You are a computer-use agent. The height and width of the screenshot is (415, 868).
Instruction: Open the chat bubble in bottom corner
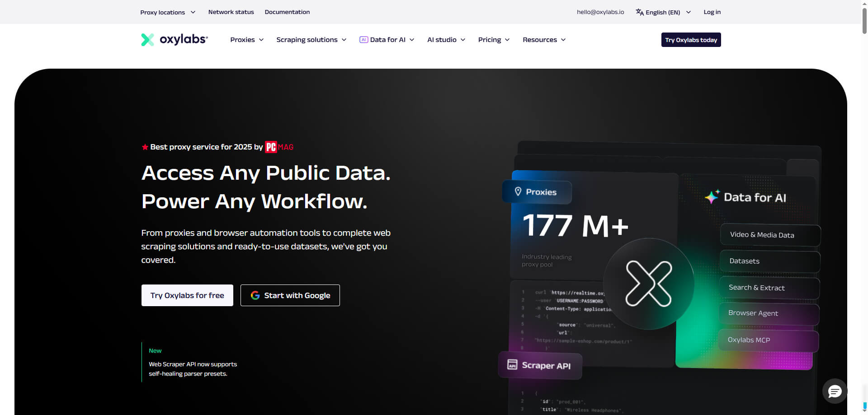[x=834, y=391]
